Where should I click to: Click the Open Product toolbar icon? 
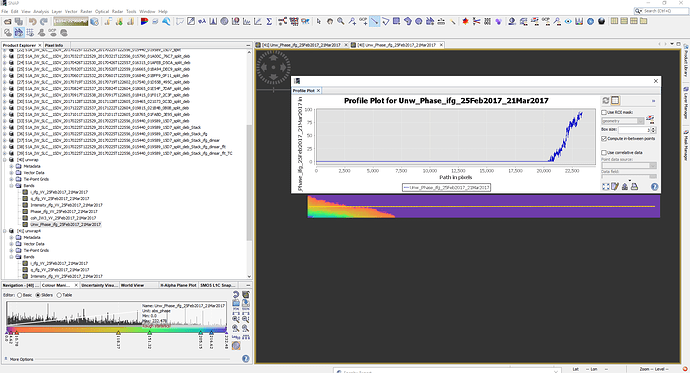pyautogui.click(x=7, y=21)
